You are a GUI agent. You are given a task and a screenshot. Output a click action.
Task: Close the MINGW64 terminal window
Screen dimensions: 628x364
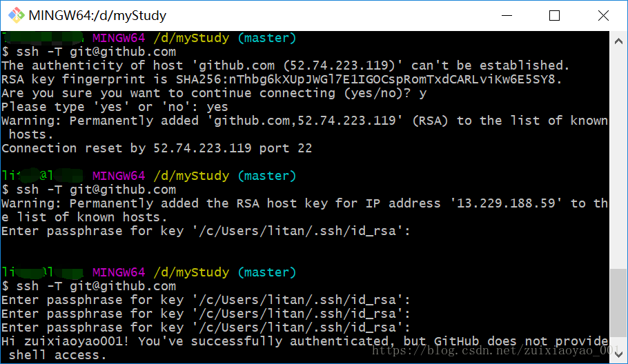(x=603, y=16)
